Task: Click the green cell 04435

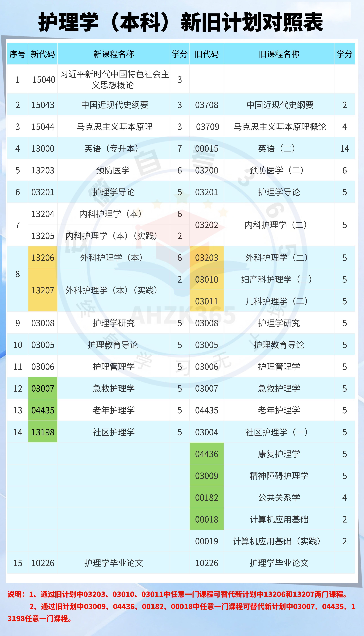Action: click(x=43, y=410)
